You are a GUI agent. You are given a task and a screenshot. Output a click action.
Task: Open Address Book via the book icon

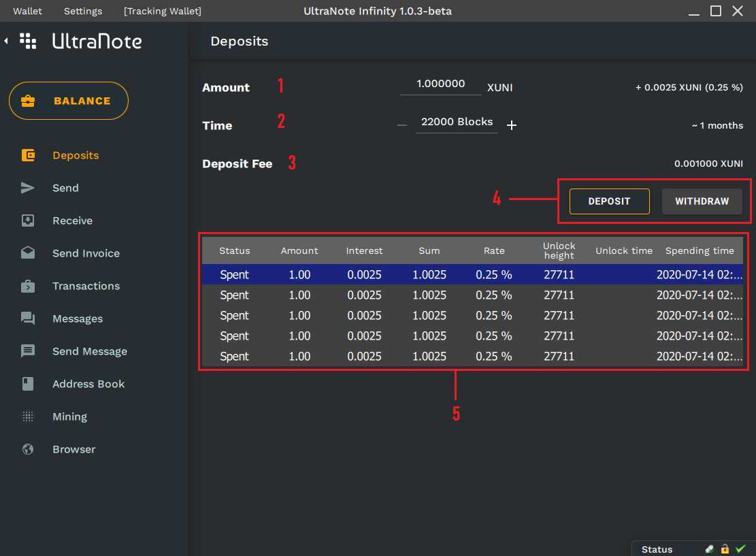(28, 384)
